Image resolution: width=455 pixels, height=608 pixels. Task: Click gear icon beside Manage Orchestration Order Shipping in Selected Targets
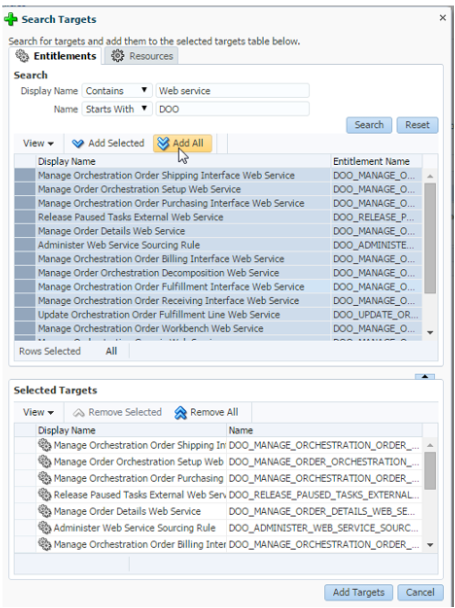45,445
